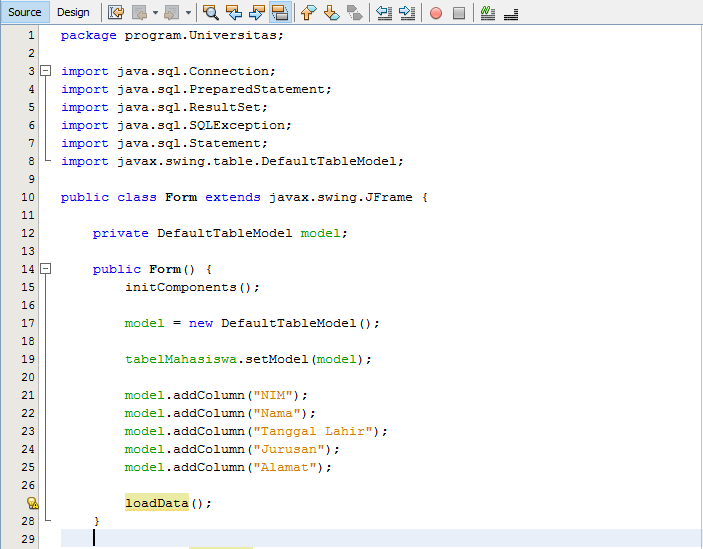Click the Forward navigation icon
The width and height of the screenshot is (703, 549).
[x=172, y=13]
